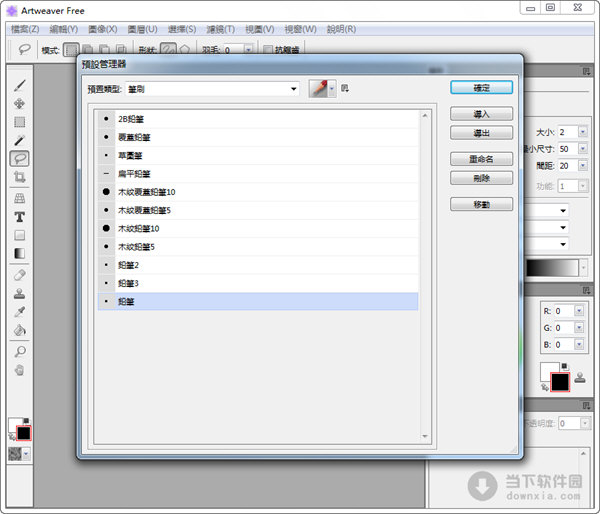Click the 刪除 delete button

(x=481, y=178)
